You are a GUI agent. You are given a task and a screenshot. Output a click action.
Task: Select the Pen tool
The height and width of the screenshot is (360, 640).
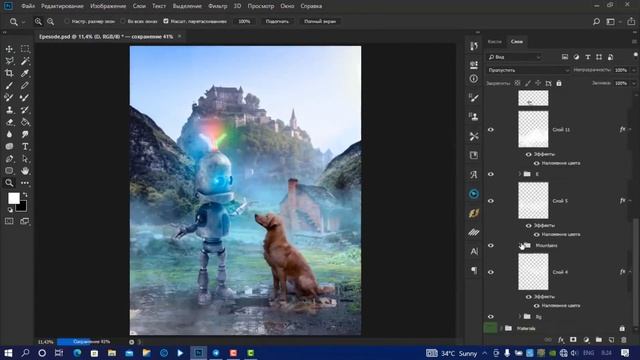tap(9, 159)
